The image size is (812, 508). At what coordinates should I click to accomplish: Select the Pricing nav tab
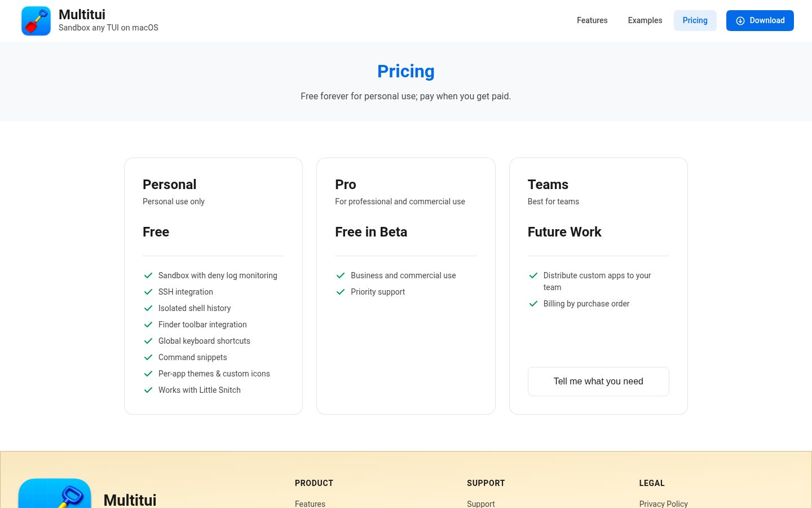(695, 20)
